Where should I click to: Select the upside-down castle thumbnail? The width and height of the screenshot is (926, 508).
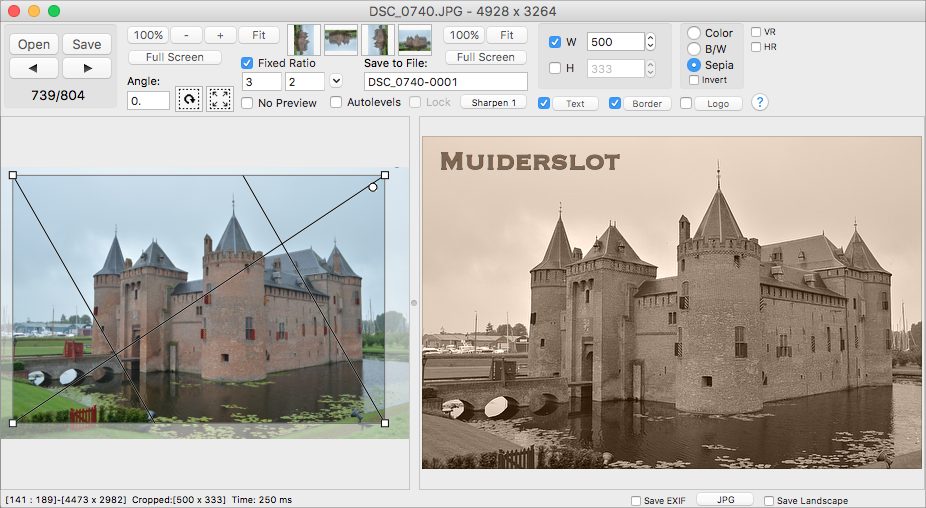341,40
